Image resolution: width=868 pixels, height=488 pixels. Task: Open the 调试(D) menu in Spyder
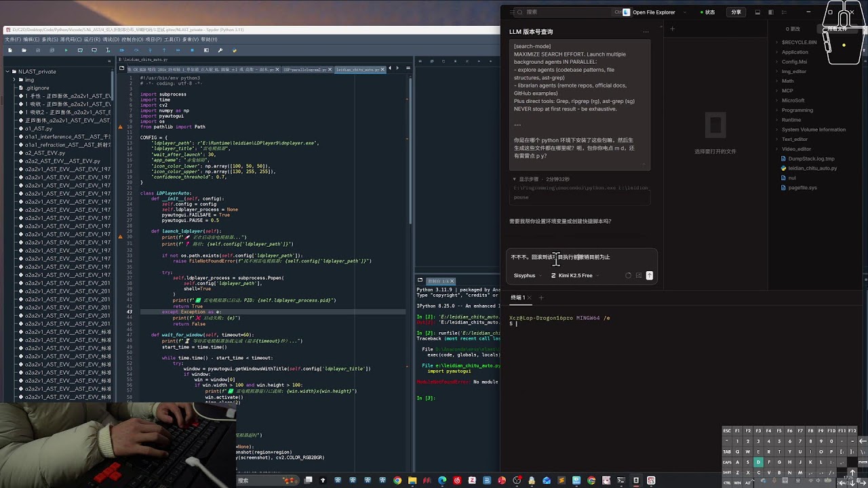pyautogui.click(x=112, y=39)
